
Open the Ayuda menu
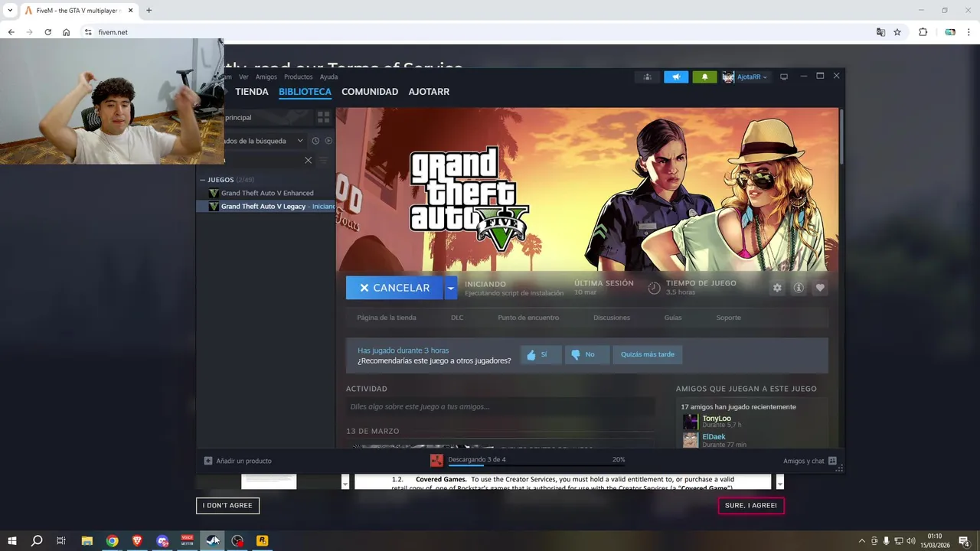pos(328,77)
